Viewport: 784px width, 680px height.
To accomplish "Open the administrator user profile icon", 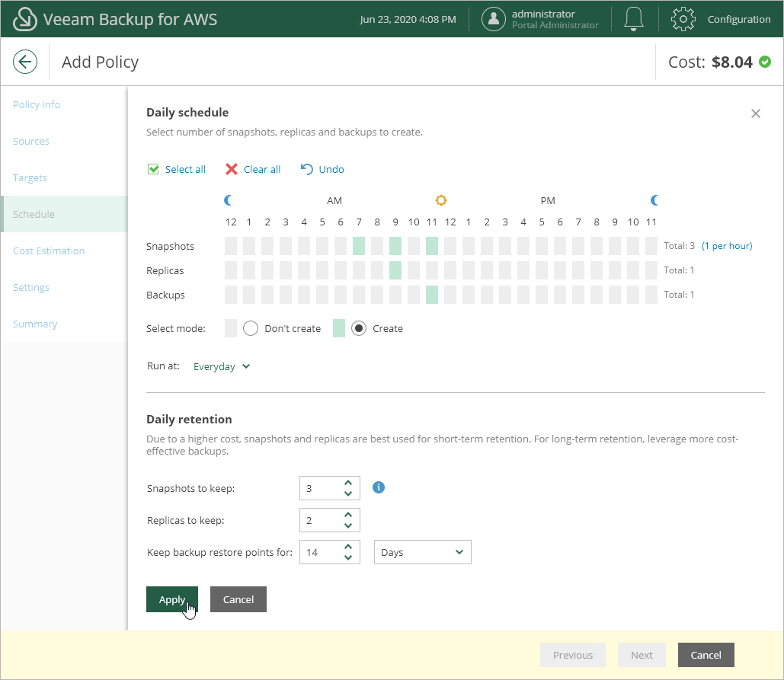I will (493, 19).
